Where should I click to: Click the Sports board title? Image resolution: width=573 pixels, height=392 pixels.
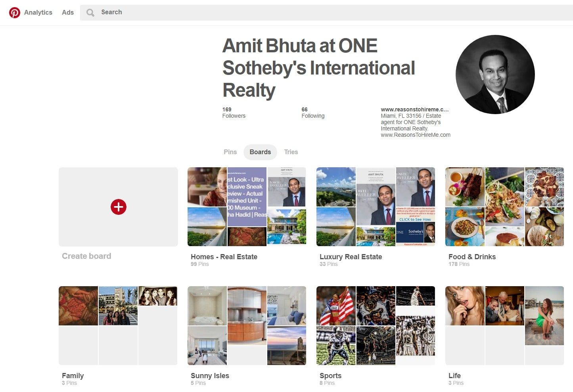pyautogui.click(x=331, y=376)
